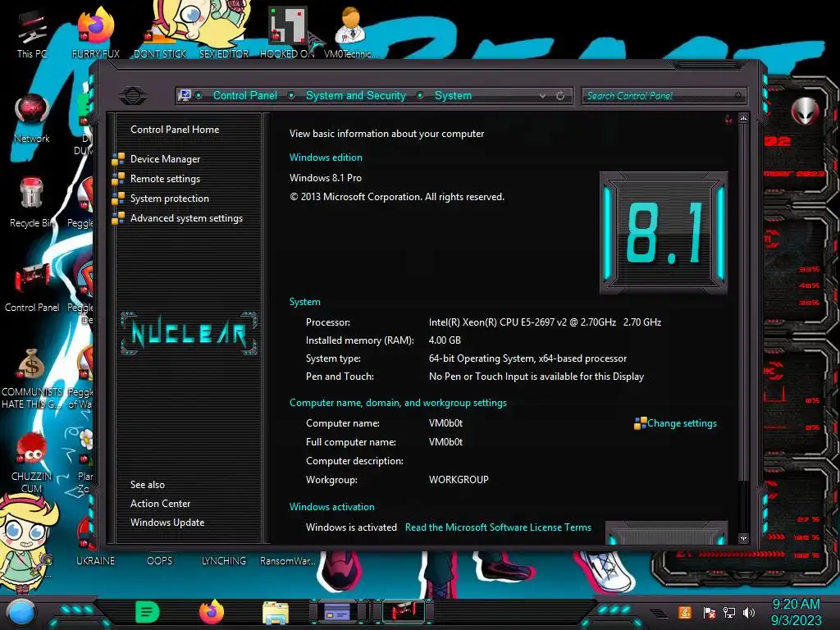Open address bar history dropdown arrow
The width and height of the screenshot is (840, 630).
(543, 96)
